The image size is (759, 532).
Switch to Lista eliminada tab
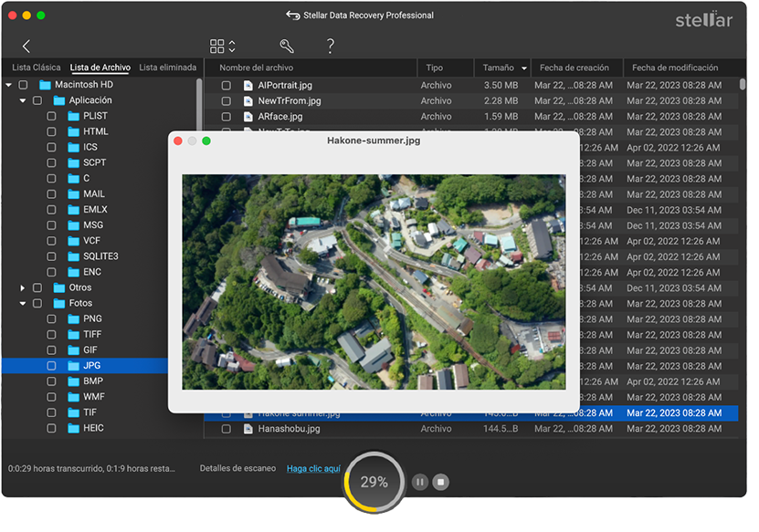pyautogui.click(x=168, y=68)
